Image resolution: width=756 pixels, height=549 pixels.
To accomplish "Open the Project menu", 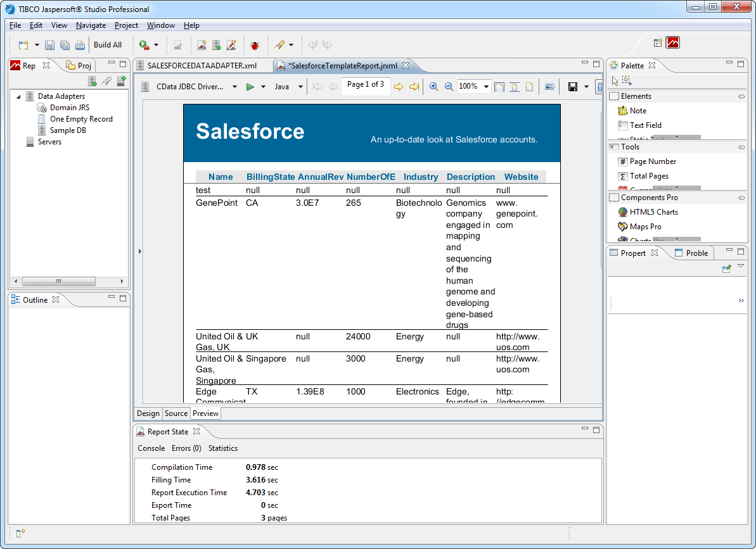I will [x=126, y=25].
